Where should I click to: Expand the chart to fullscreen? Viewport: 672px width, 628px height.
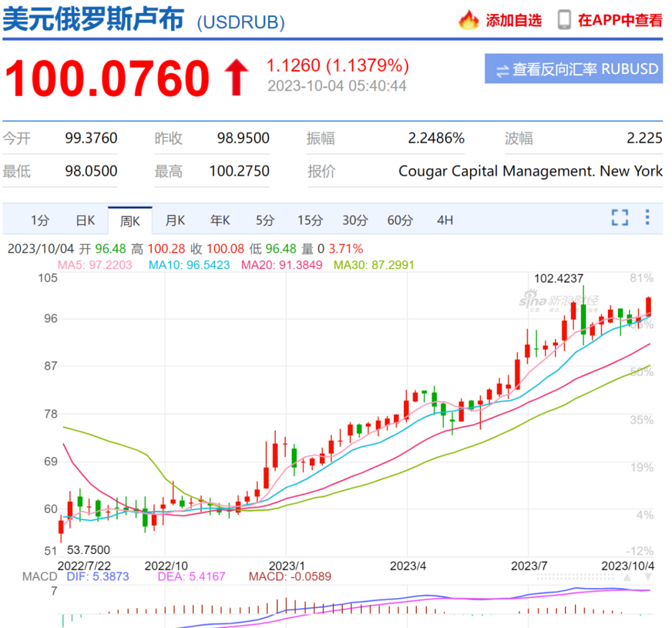620,218
